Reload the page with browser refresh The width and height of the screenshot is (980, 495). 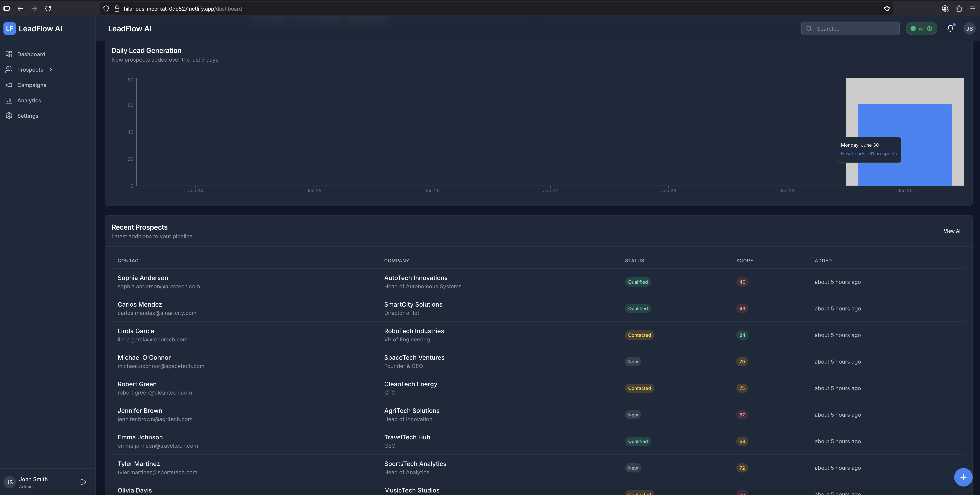(48, 8)
